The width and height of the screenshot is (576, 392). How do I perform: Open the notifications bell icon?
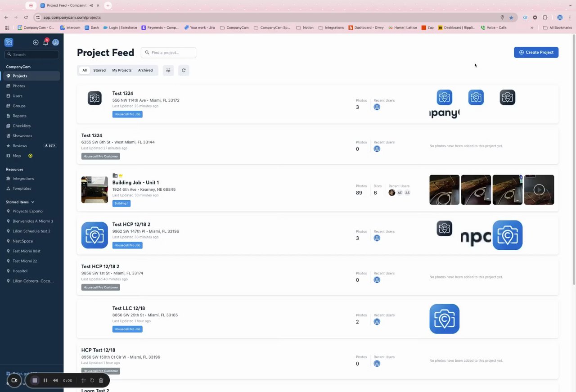click(45, 42)
